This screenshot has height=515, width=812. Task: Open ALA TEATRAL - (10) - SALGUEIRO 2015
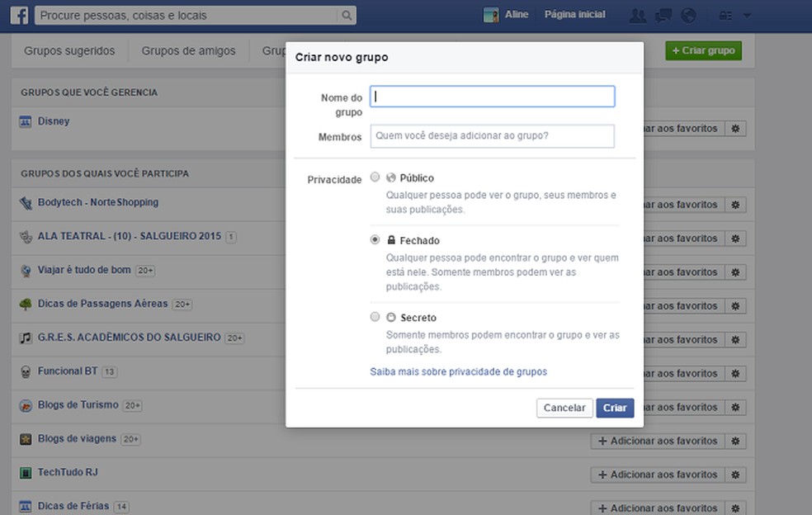130,236
